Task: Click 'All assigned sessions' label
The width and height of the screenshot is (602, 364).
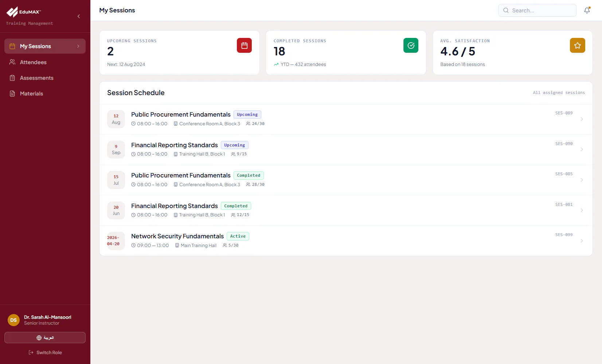Action: click(x=559, y=93)
